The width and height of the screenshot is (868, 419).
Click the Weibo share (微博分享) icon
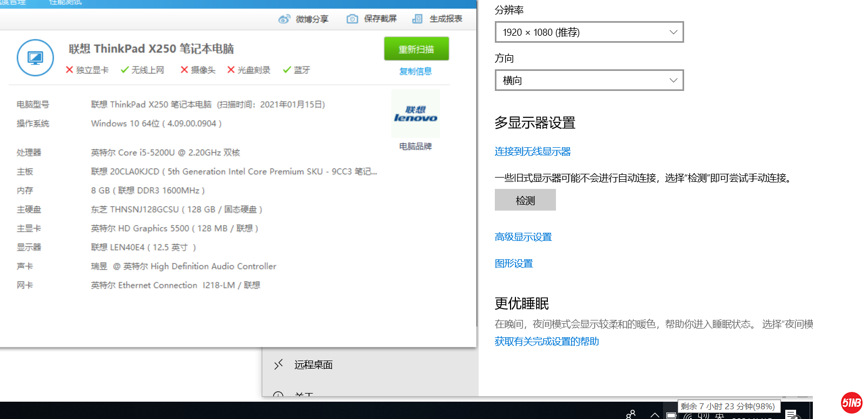pyautogui.click(x=284, y=19)
